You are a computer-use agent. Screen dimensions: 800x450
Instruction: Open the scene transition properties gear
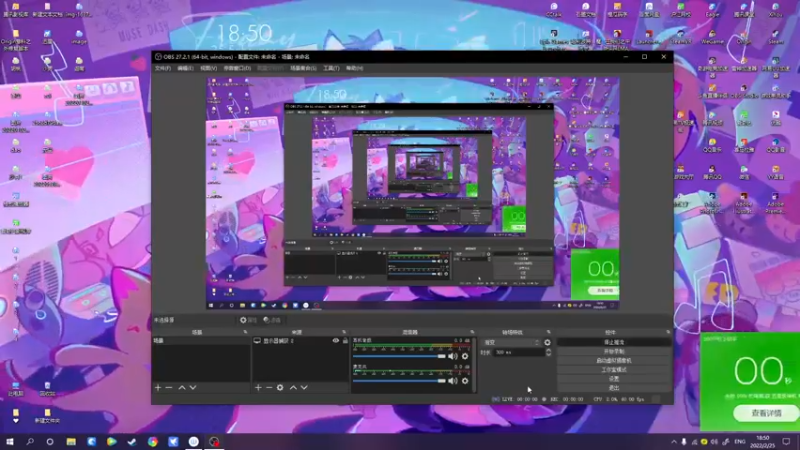point(547,342)
